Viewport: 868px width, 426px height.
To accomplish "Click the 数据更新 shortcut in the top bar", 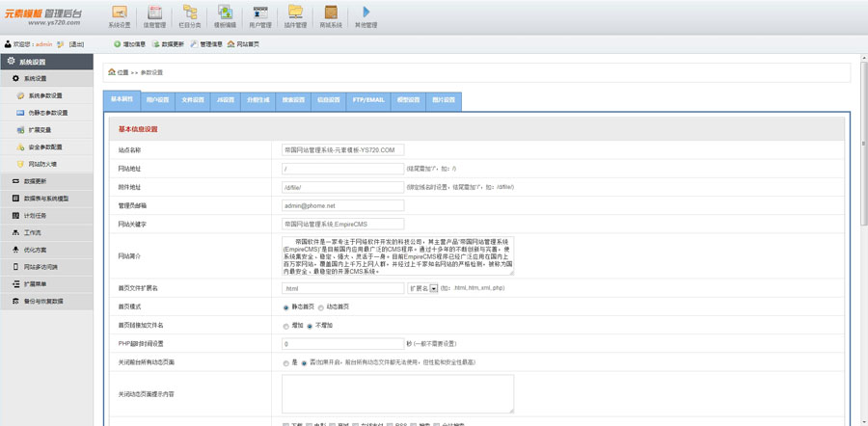I will [168, 44].
